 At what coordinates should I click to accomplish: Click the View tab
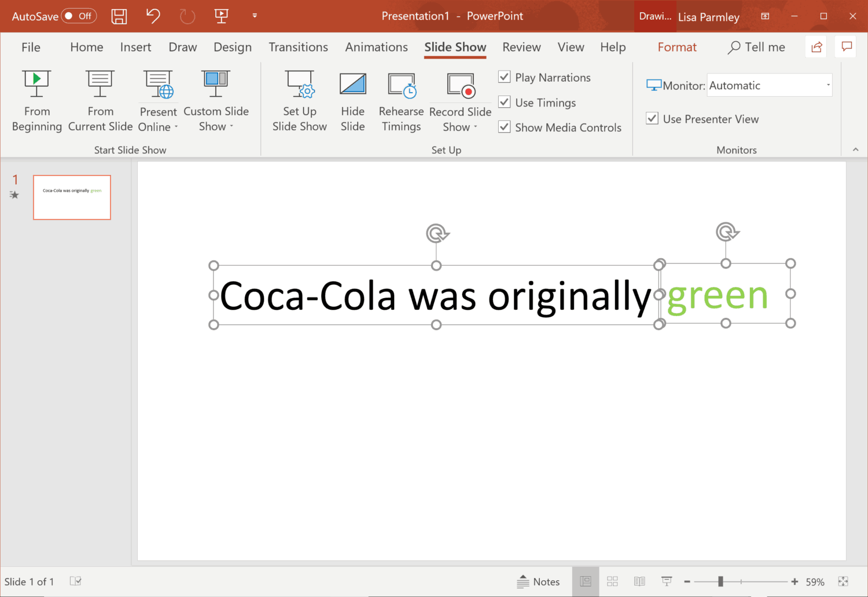click(571, 47)
